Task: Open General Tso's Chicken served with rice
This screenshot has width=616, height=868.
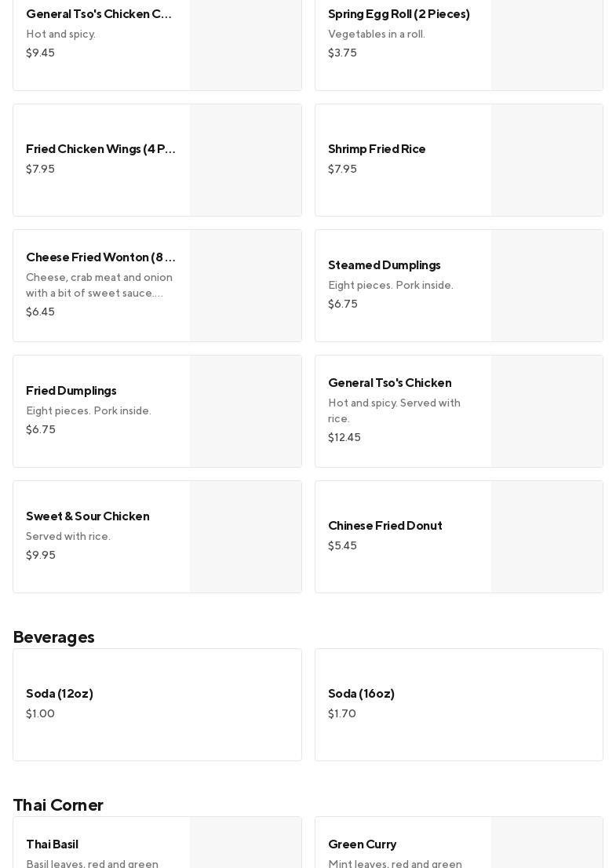Action: click(389, 383)
